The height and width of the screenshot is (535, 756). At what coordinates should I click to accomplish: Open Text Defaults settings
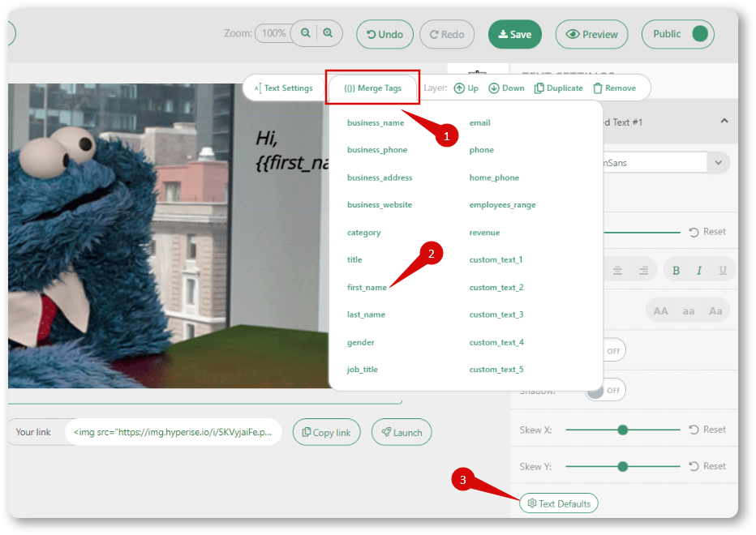(559, 503)
